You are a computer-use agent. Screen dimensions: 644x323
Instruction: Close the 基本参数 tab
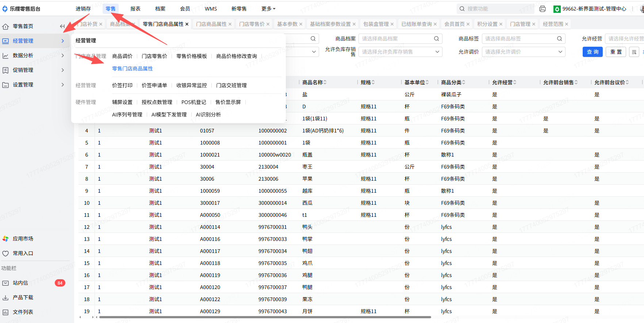pos(301,24)
